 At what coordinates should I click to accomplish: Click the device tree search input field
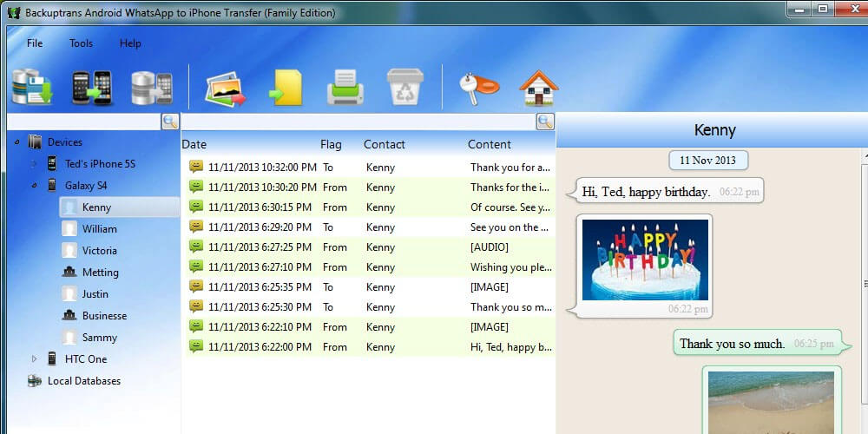[84, 122]
